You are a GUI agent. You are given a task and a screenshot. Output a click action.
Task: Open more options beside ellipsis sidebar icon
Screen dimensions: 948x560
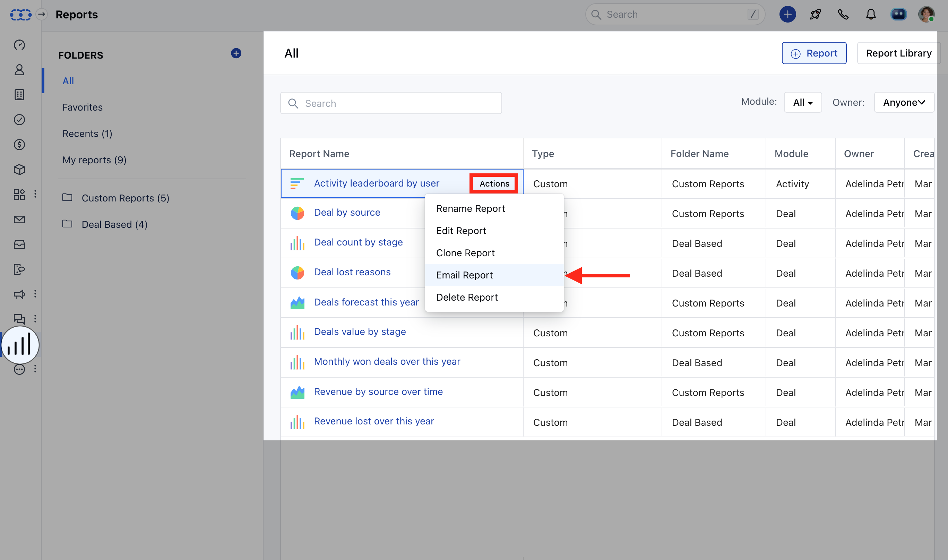coord(35,369)
